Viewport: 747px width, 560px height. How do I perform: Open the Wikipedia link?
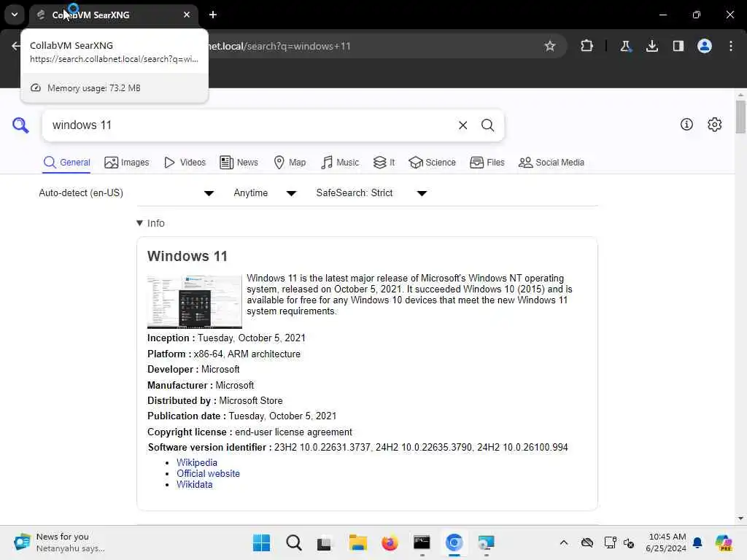click(197, 462)
